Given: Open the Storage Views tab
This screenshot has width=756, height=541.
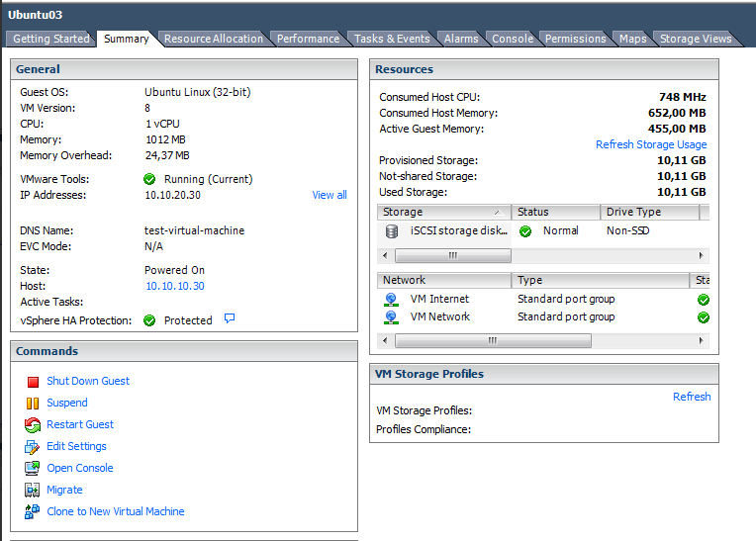Looking at the screenshot, I should (696, 39).
